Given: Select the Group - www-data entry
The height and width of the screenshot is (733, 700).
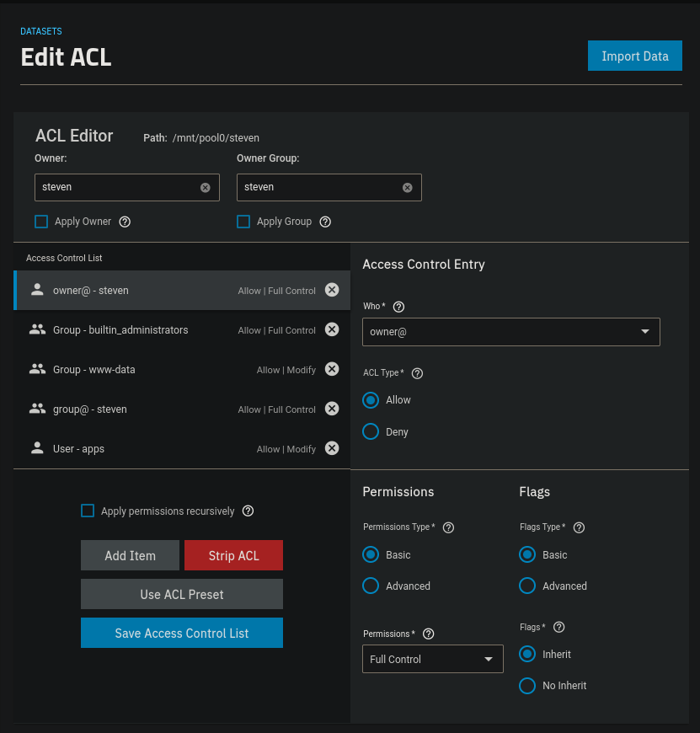Looking at the screenshot, I should (x=182, y=370).
